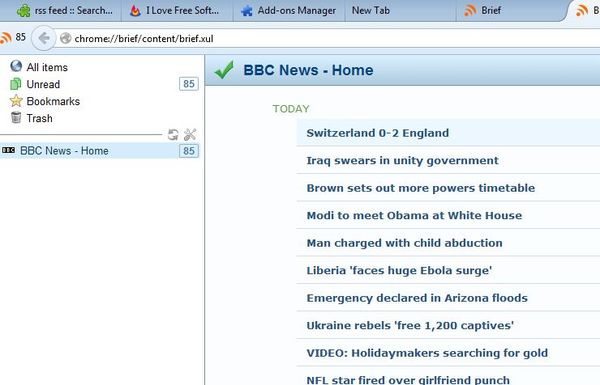
Task: Select All items in the sidebar
Action: pos(47,67)
